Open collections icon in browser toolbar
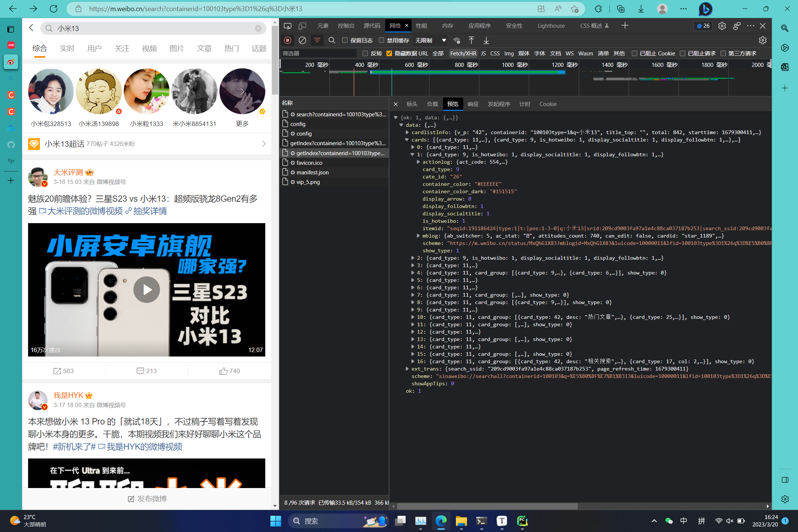 621,9
